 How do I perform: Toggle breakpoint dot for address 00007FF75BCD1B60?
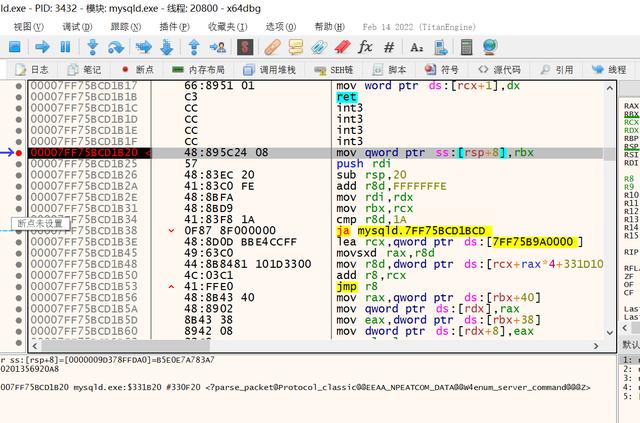(x=18, y=331)
